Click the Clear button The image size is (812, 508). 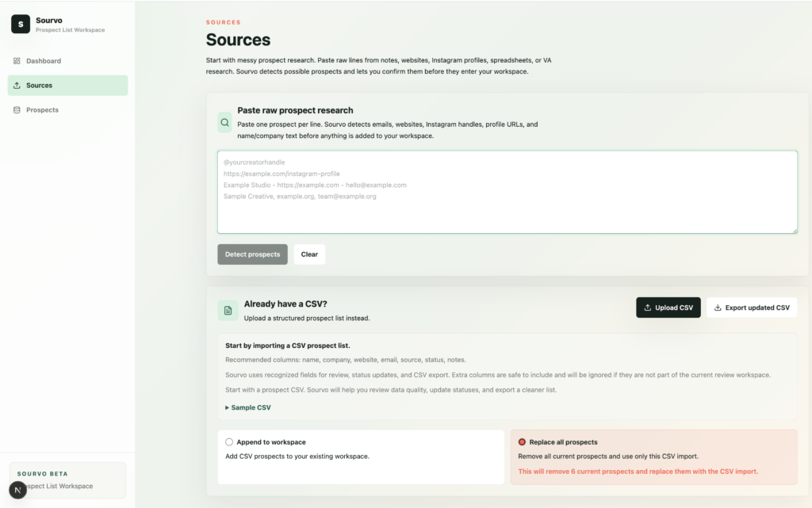[309, 254]
